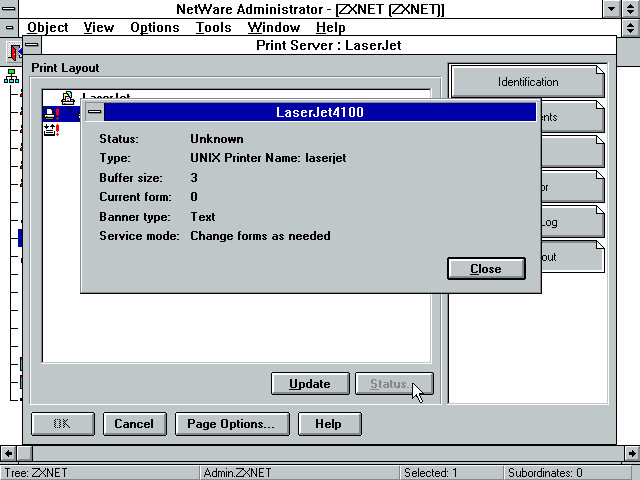Click the page tab ending in 'or'
The width and height of the screenshot is (640, 480).
573,187
